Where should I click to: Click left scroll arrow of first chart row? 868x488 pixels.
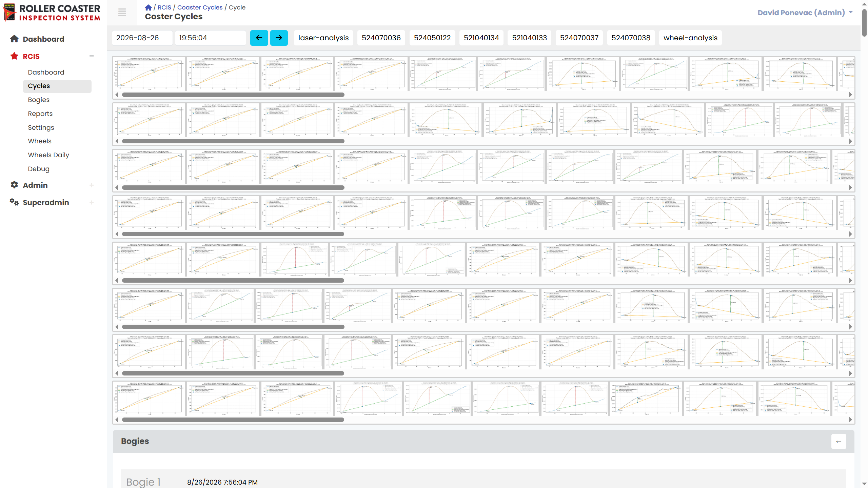click(x=117, y=95)
